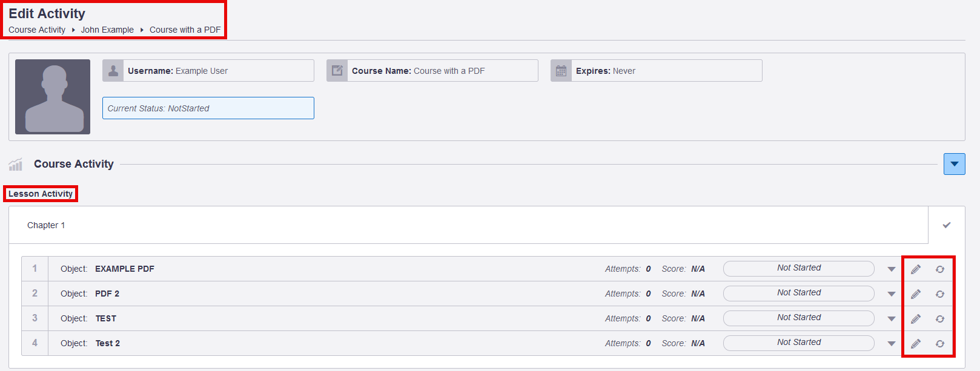
Task: Click Score: N/A in EXAMPLE PDF row
Action: point(683,269)
